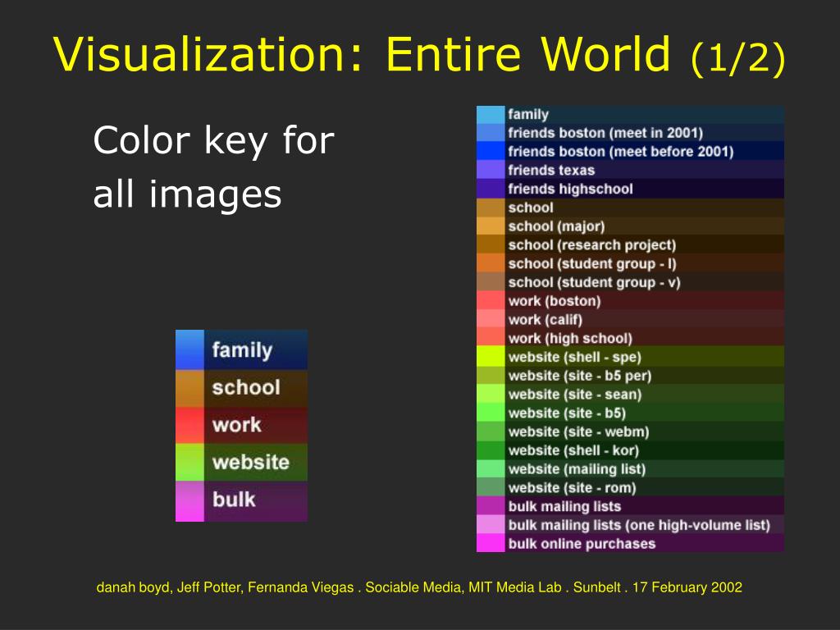Viewport: 840px width, 630px height.
Task: Click the 'work (calif)' label
Action: (x=546, y=320)
